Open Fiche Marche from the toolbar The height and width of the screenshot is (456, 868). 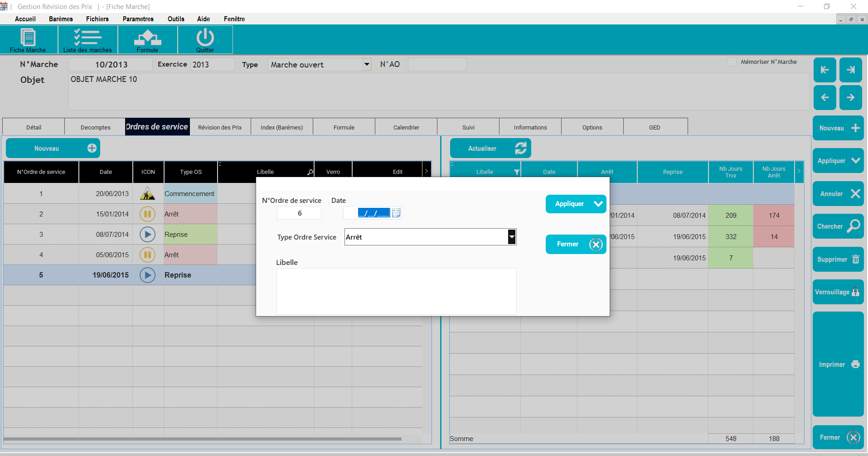pos(28,40)
